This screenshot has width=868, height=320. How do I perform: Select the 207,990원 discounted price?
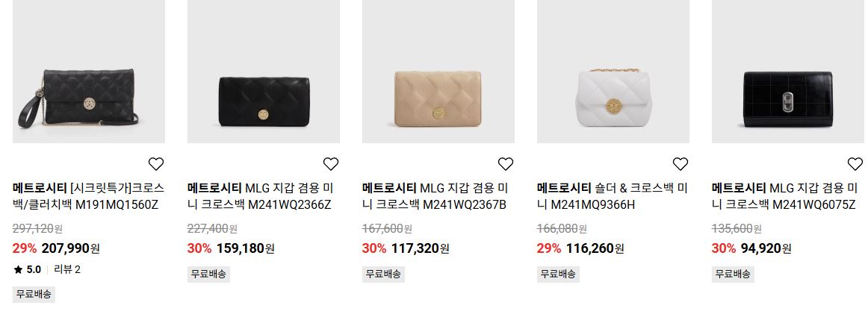[x=71, y=248]
